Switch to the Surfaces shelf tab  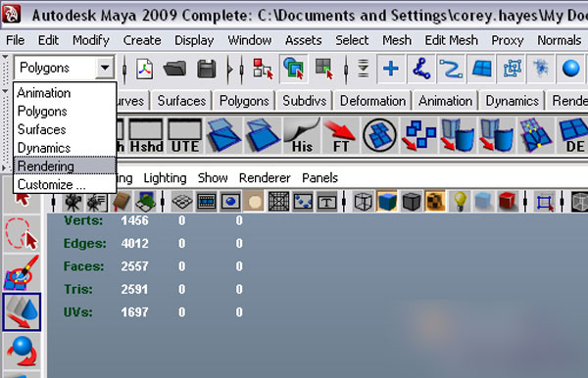(x=181, y=101)
